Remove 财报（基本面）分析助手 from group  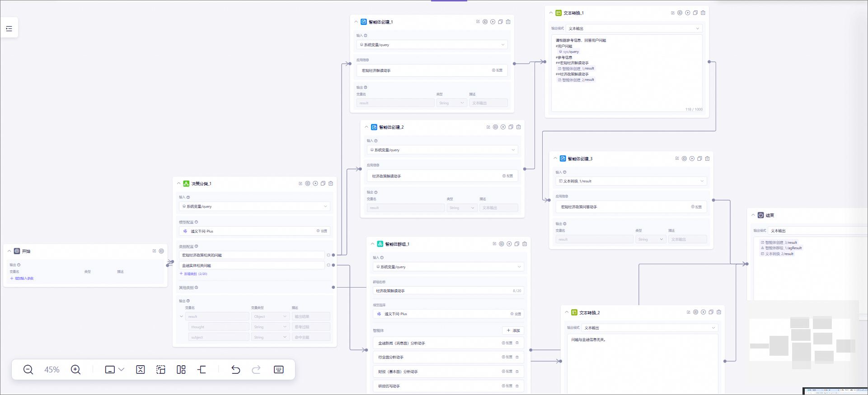pos(517,372)
